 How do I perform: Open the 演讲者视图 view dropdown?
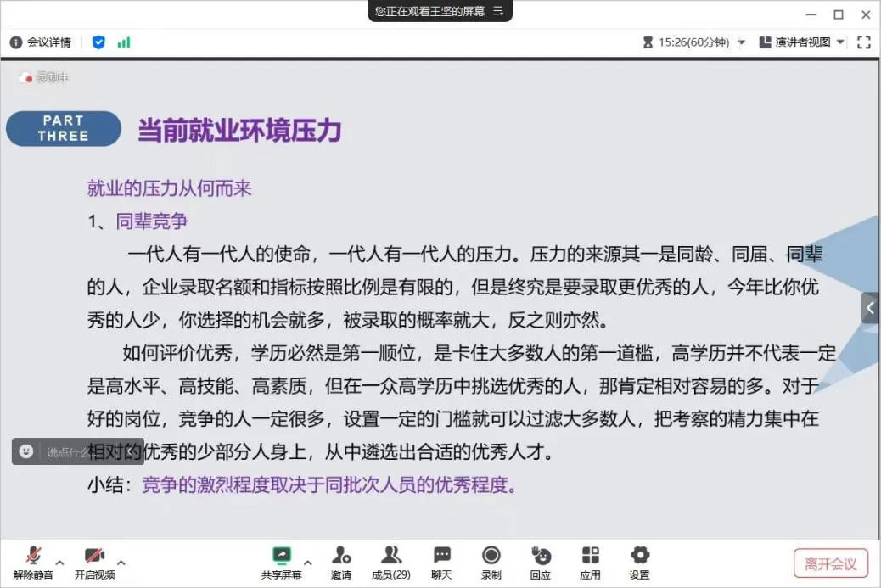pos(802,42)
